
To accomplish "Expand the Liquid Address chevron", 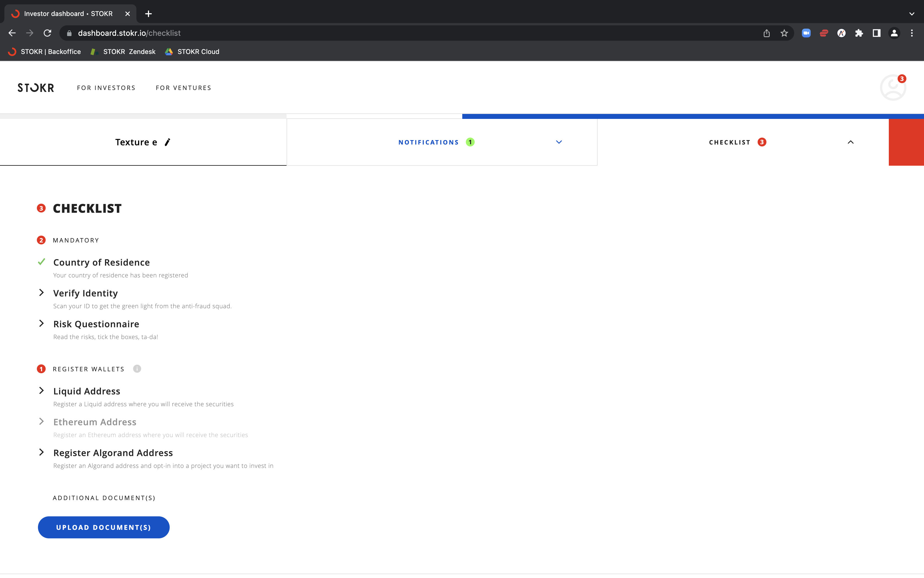I will point(42,391).
